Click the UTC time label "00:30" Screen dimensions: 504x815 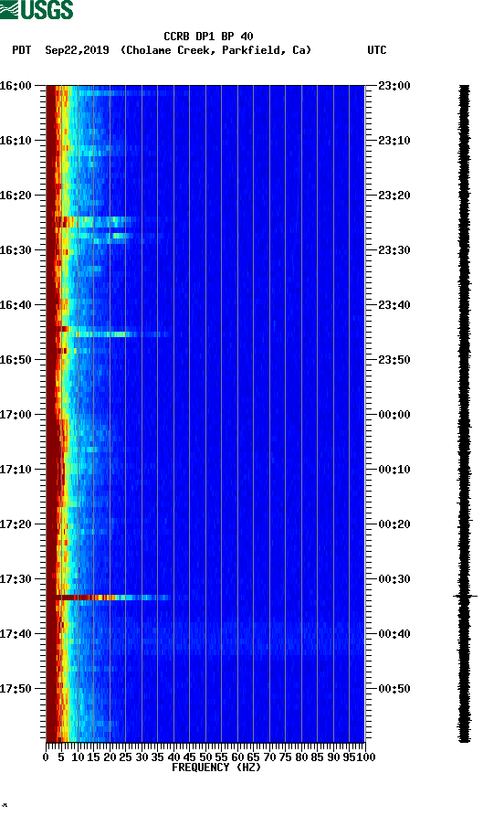point(394,579)
